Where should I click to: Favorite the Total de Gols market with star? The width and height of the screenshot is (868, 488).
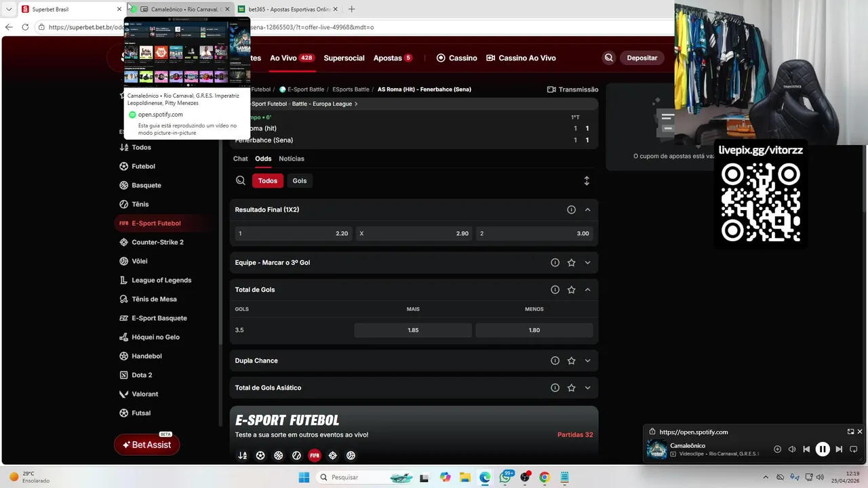click(x=572, y=290)
